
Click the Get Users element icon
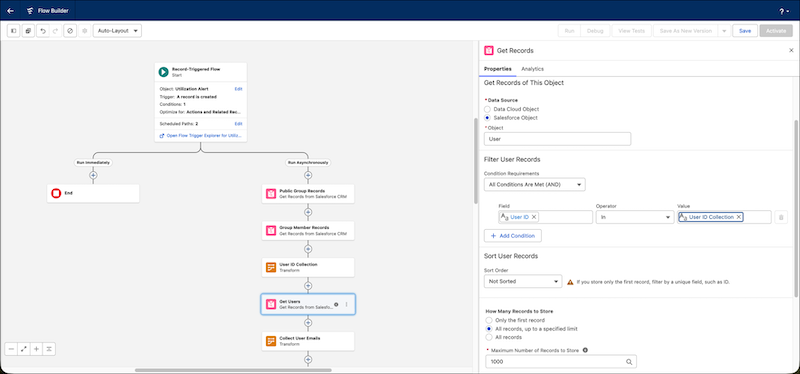[x=271, y=304]
